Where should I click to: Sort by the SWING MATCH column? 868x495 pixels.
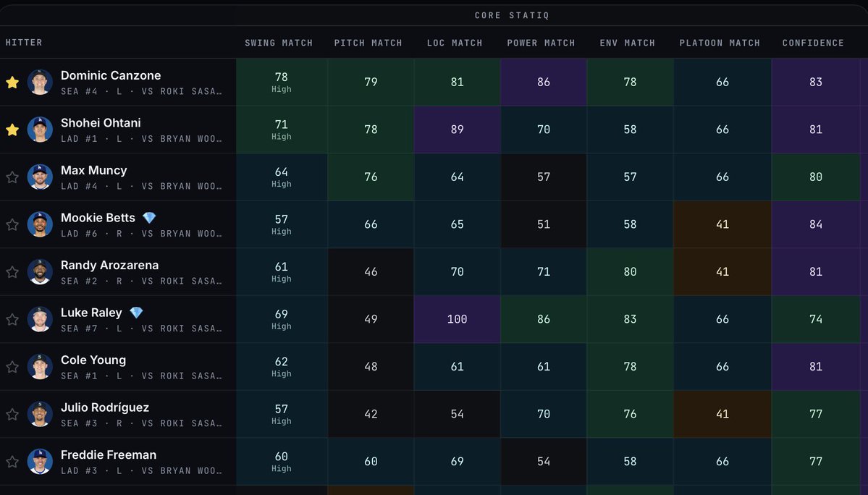pos(279,43)
